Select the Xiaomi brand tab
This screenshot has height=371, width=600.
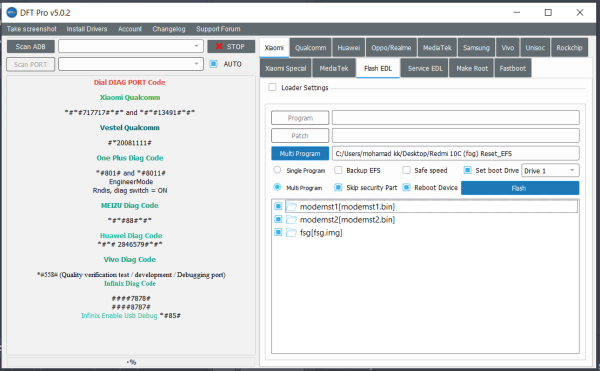[274, 48]
